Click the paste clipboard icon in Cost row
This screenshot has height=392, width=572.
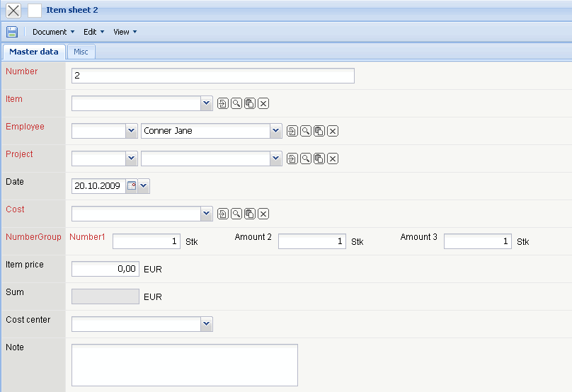click(x=249, y=214)
